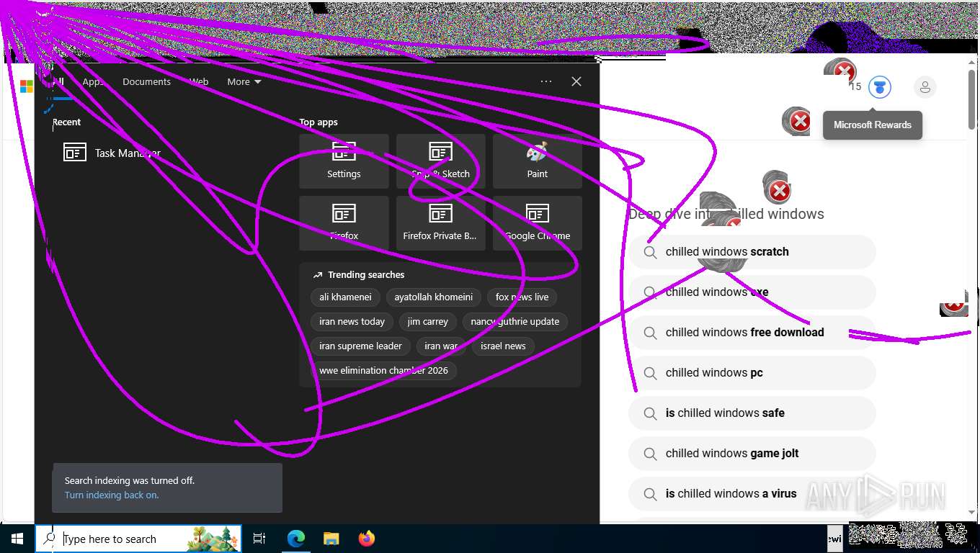Screen dimensions: 980x553
Task: Click the Windows Start button
Action: point(17,539)
